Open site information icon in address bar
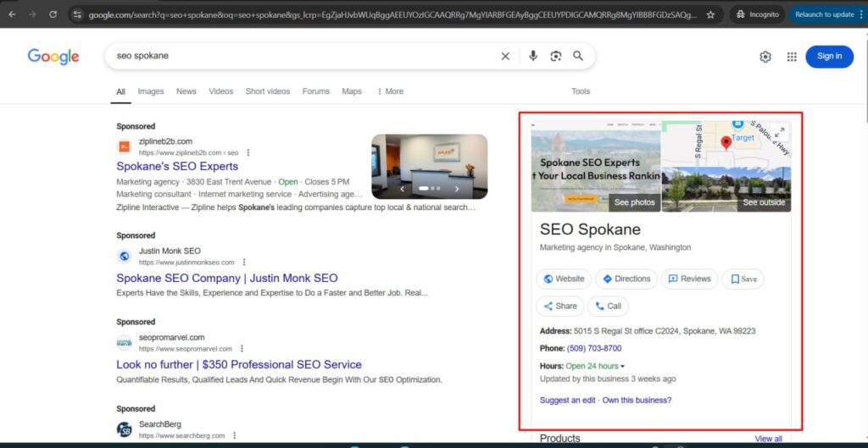868x448 pixels. pos(77,15)
